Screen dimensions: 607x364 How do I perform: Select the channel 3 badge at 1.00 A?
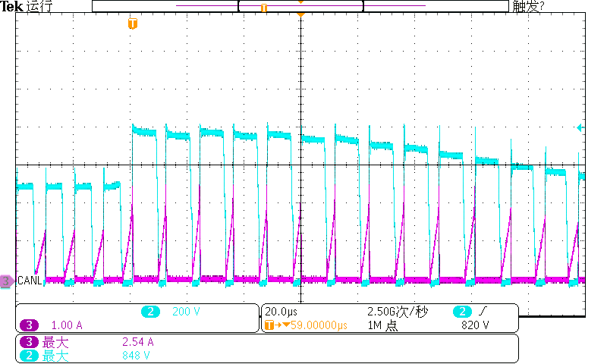click(x=29, y=325)
